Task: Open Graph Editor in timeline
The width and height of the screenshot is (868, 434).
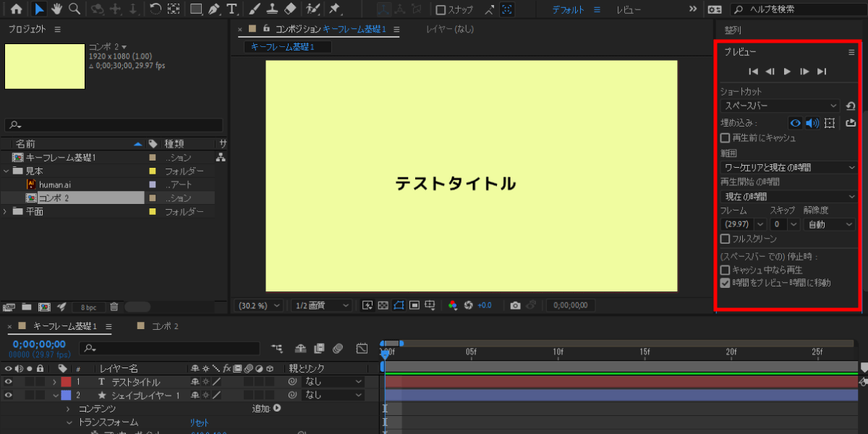Action: (x=363, y=349)
